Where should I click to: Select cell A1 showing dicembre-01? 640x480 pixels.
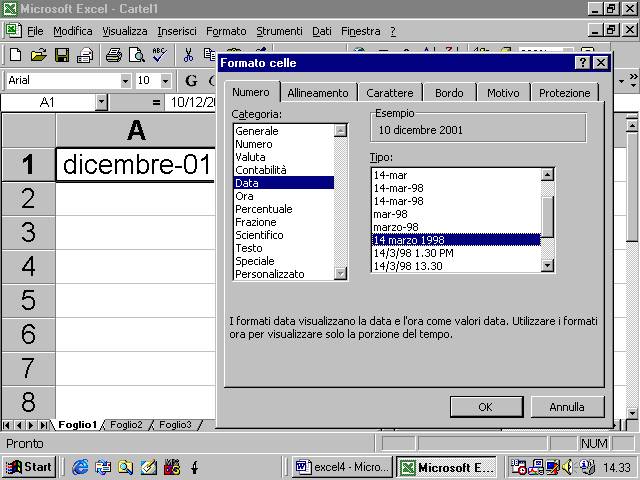pos(136,164)
